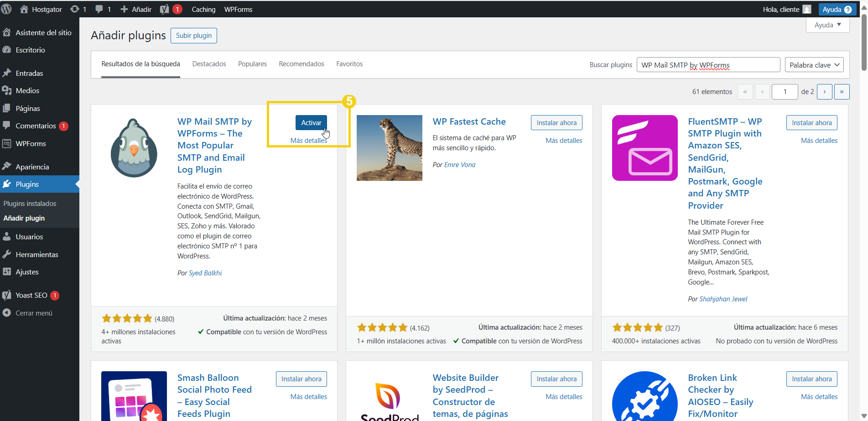Image resolution: width=868 pixels, height=421 pixels.
Task: Click the blue Ayuda button in the top bar
Action: 837,9
